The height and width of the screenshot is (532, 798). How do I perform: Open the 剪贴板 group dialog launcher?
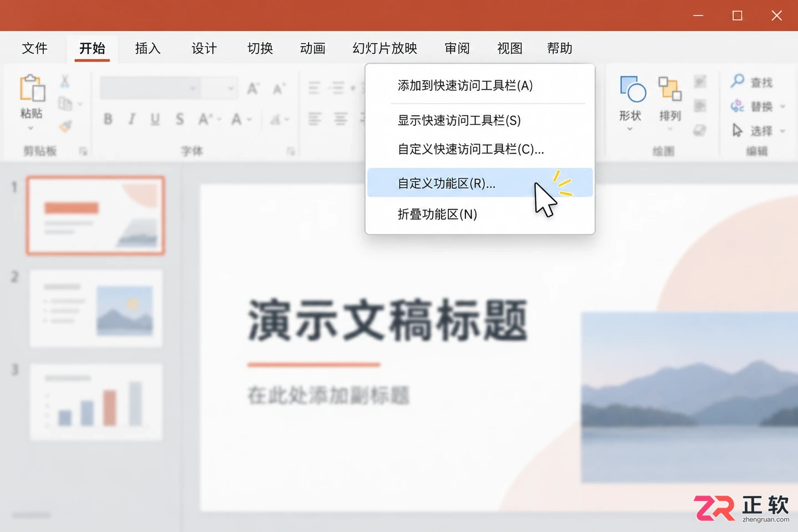click(83, 151)
